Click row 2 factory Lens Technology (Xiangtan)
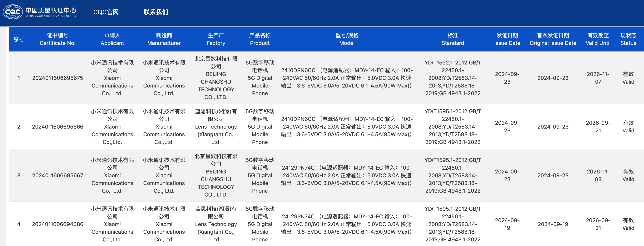The width and height of the screenshot is (644, 246). click(216, 127)
